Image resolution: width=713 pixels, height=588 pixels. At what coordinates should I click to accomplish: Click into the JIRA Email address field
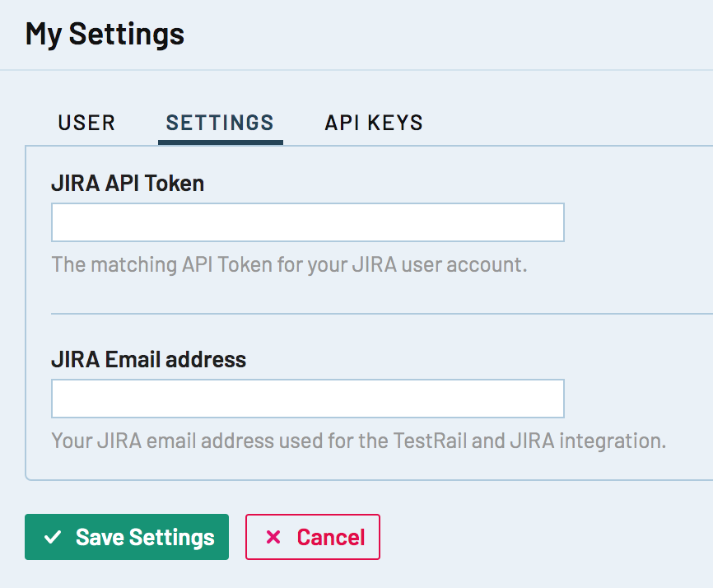coord(307,399)
